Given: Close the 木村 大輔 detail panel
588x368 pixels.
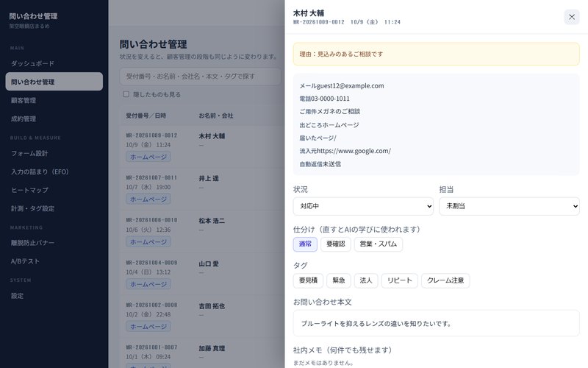Looking at the screenshot, I should (572, 17).
